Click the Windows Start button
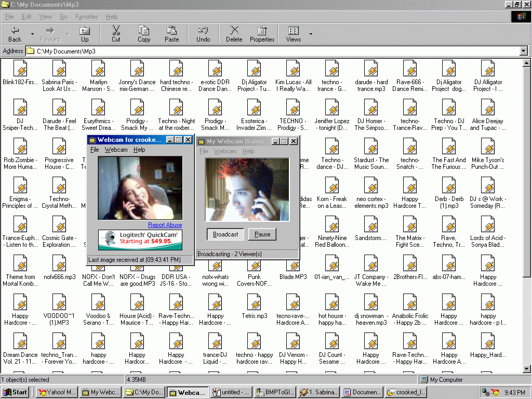This screenshot has height=399, width=532. (x=16, y=392)
